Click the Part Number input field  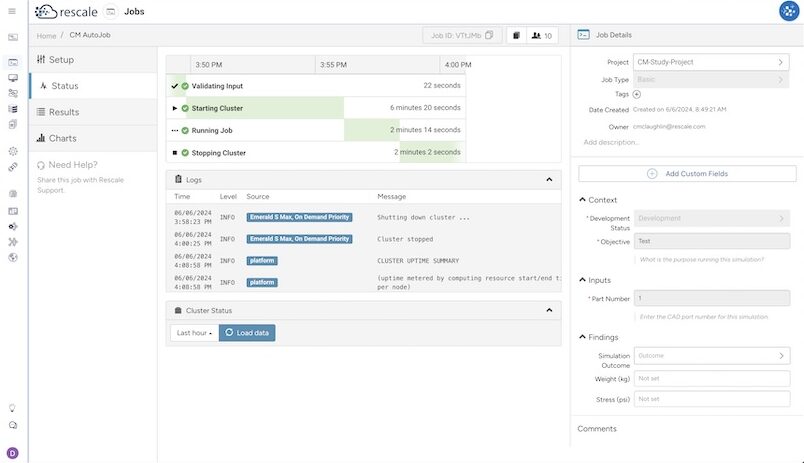(x=712, y=298)
